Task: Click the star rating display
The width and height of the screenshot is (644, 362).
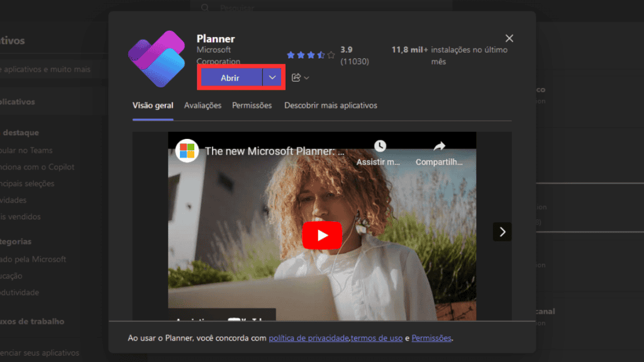Action: pyautogui.click(x=310, y=54)
